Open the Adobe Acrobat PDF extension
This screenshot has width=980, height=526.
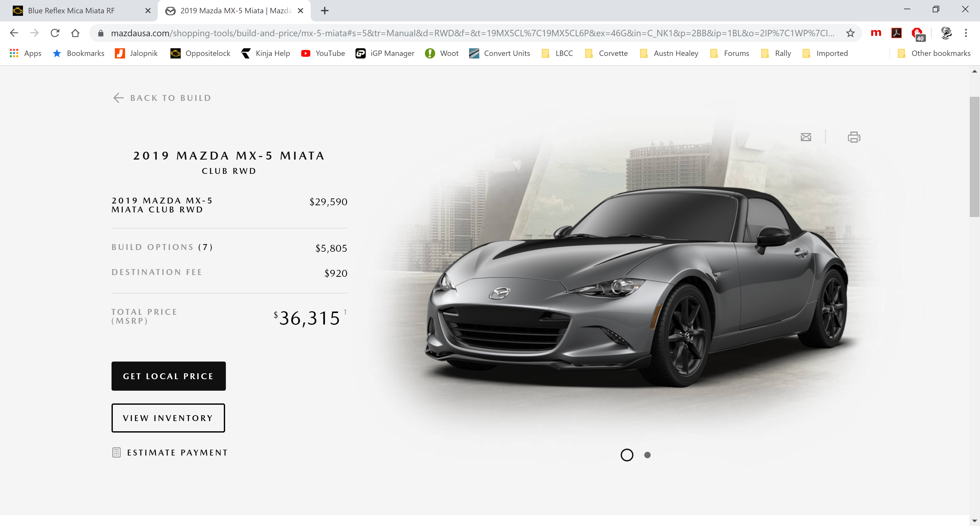pos(896,33)
